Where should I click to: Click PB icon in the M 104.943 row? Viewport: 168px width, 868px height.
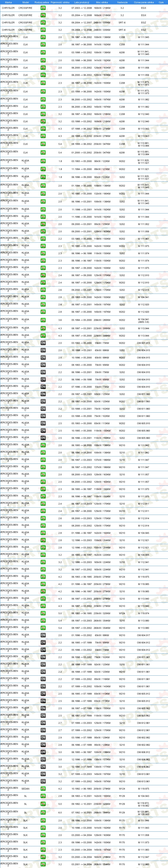pos(43,796)
